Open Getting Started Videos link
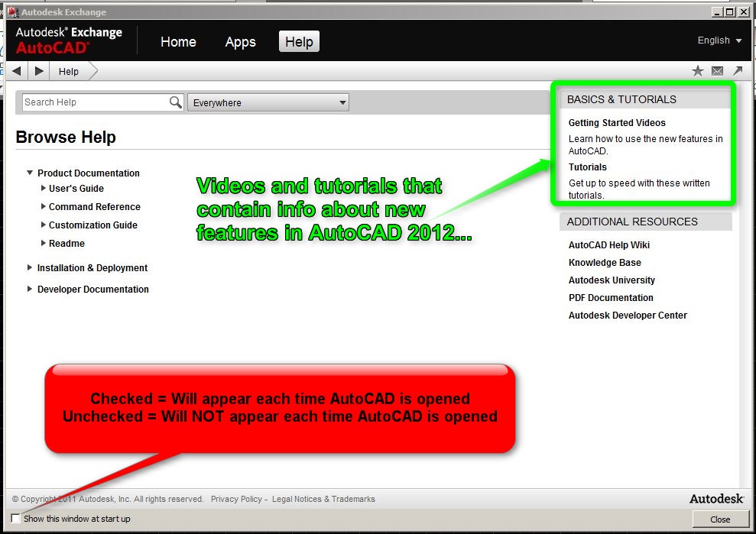The width and height of the screenshot is (756, 534). click(x=616, y=123)
